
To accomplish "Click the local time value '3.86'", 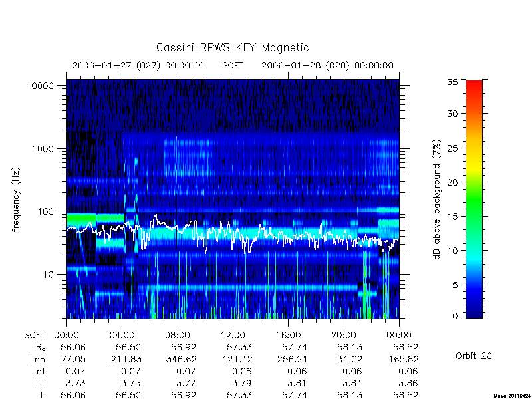I will tap(408, 384).
